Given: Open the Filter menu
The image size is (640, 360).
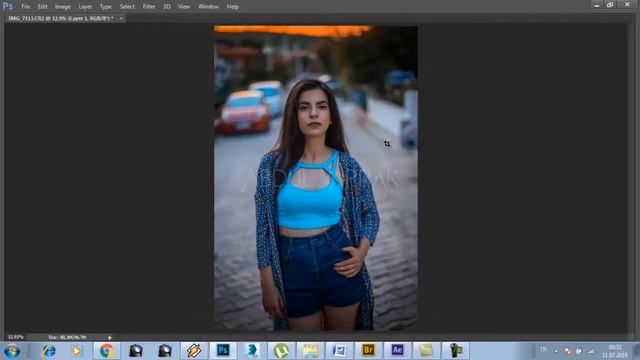Looking at the screenshot, I should click(149, 7).
